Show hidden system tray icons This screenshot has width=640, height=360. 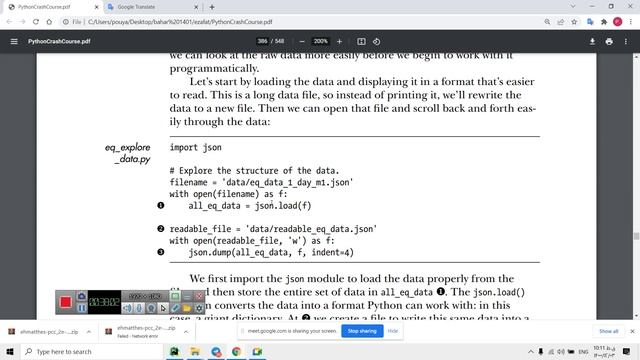click(531, 351)
